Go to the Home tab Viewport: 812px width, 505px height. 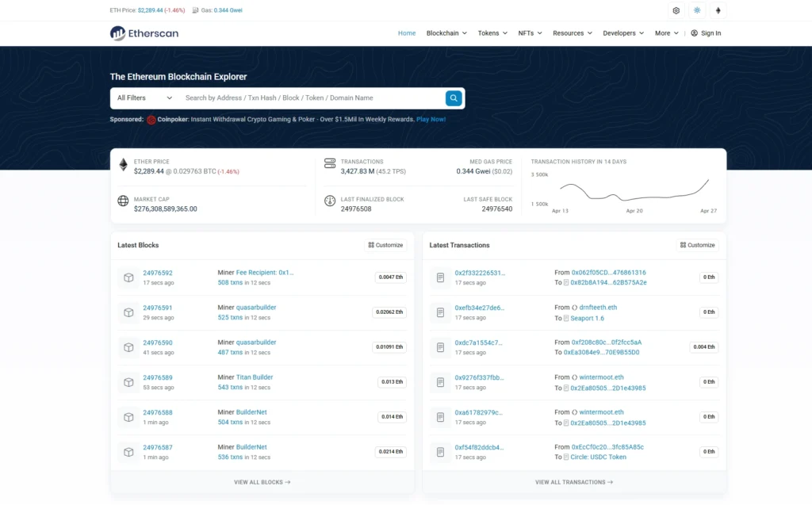point(407,33)
